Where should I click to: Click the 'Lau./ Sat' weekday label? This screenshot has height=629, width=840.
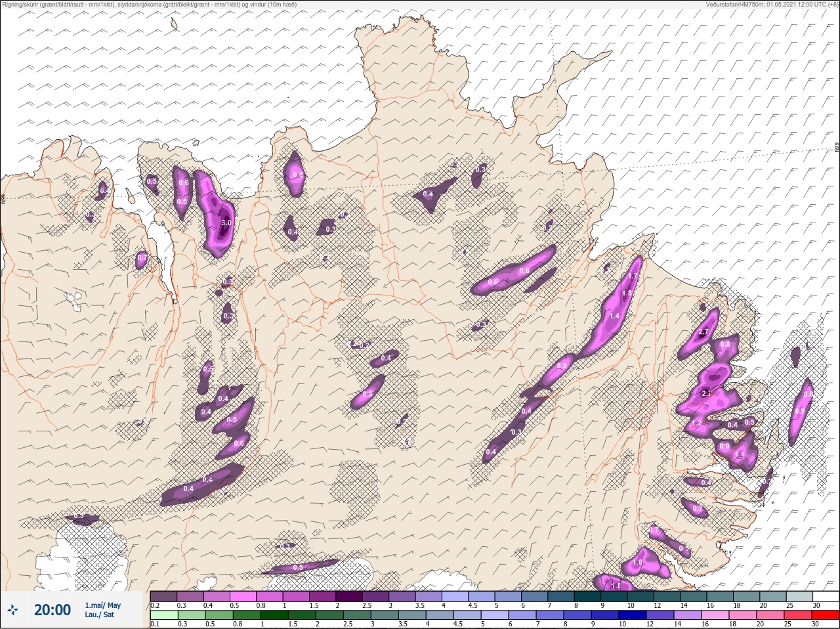(x=100, y=615)
